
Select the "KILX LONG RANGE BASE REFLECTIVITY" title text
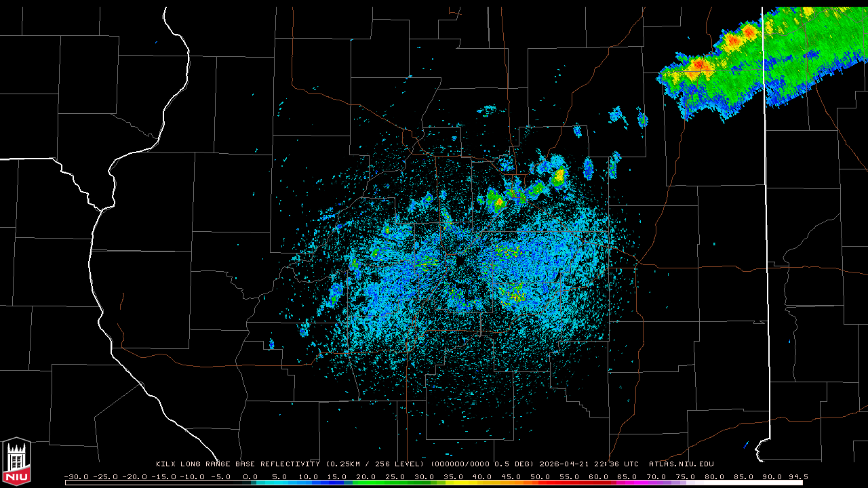(x=237, y=464)
